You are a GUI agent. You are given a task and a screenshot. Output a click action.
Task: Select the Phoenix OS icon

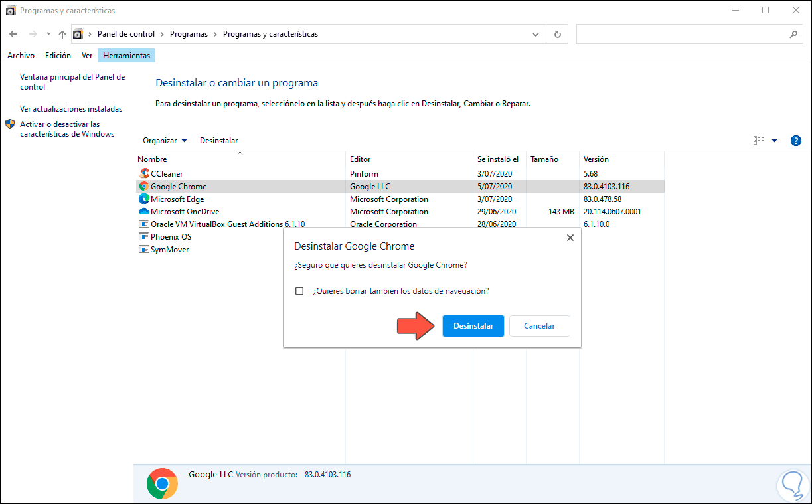click(143, 237)
